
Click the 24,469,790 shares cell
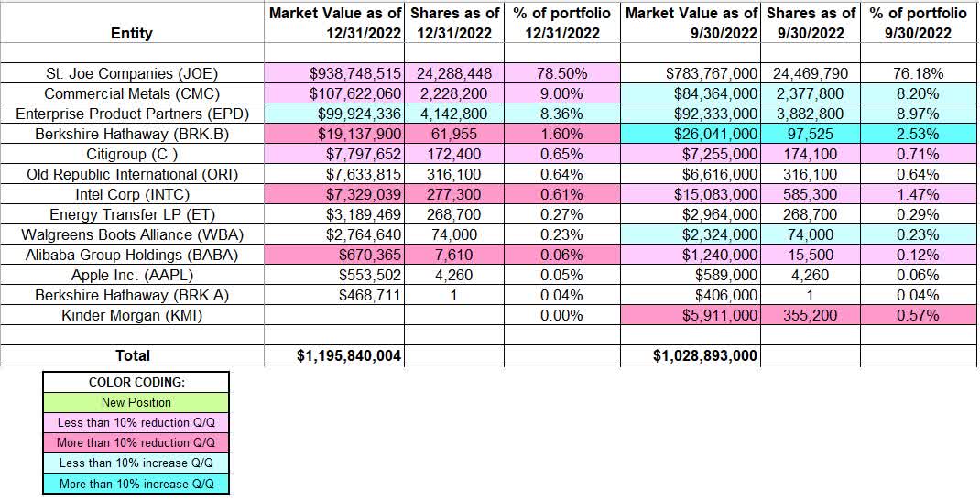pyautogui.click(x=811, y=73)
